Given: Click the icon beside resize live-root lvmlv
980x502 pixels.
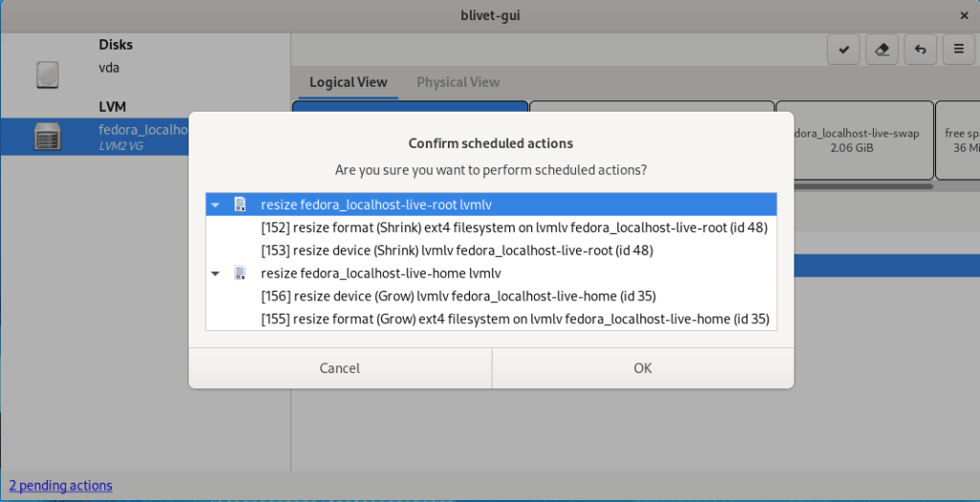Looking at the screenshot, I should coord(240,205).
